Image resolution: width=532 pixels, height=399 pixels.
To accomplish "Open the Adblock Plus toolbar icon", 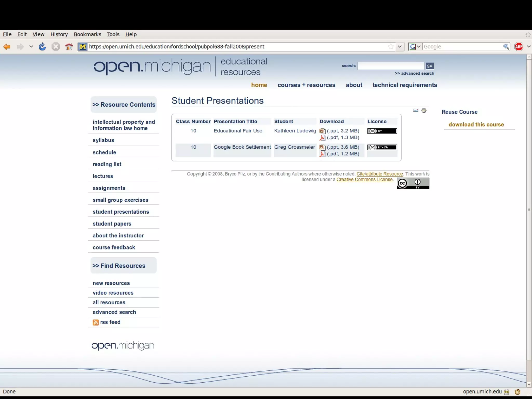I will (x=519, y=47).
